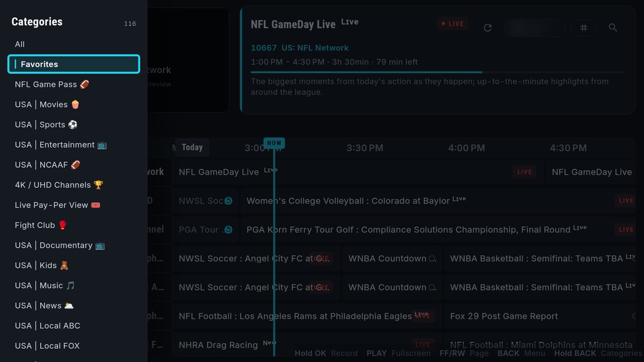Select Miami Dolphins at Minnesota program

click(540, 345)
